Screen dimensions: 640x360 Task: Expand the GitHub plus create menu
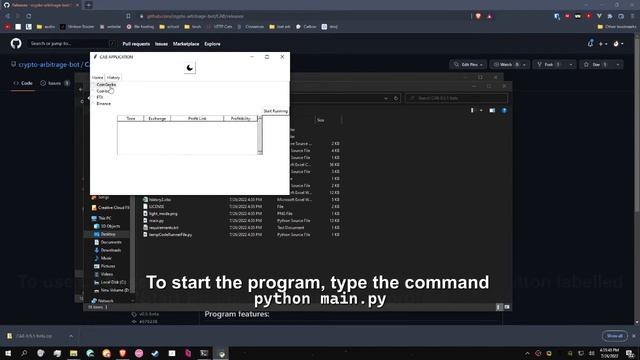(x=603, y=44)
